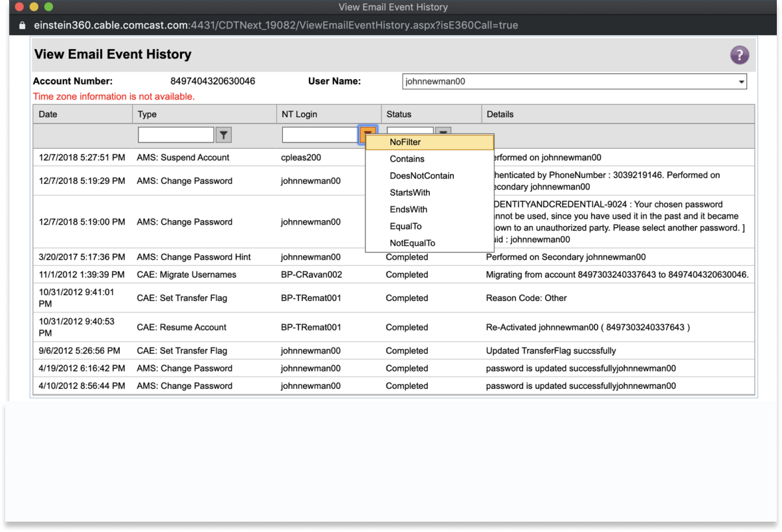Click the orange NT Login filter icon
This screenshot has height=532, width=782.
click(x=368, y=133)
